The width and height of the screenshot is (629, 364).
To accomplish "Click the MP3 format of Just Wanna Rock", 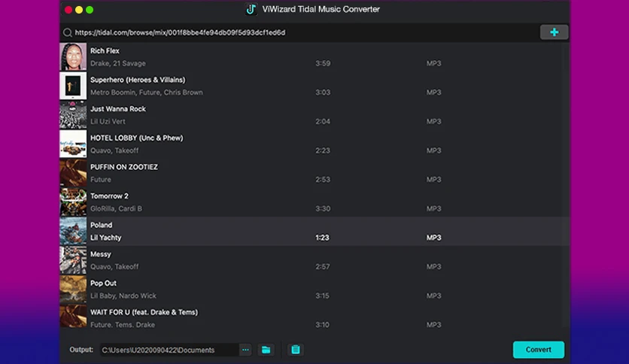I will (433, 122).
